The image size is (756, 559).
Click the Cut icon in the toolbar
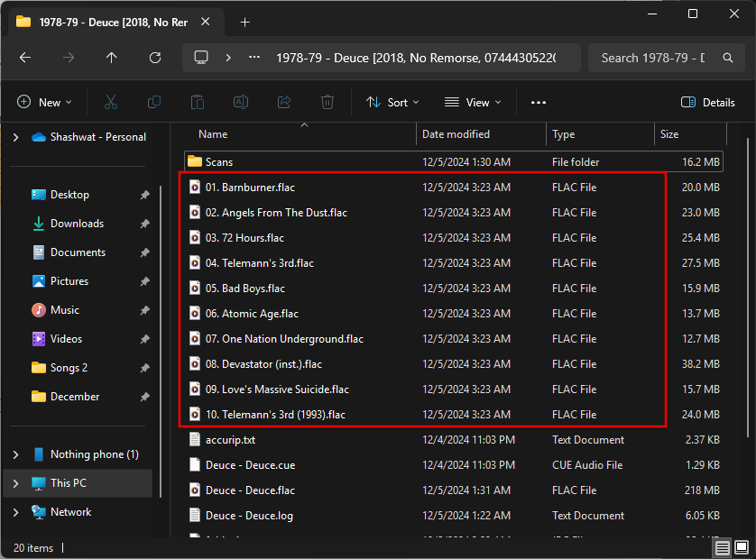[x=110, y=102]
